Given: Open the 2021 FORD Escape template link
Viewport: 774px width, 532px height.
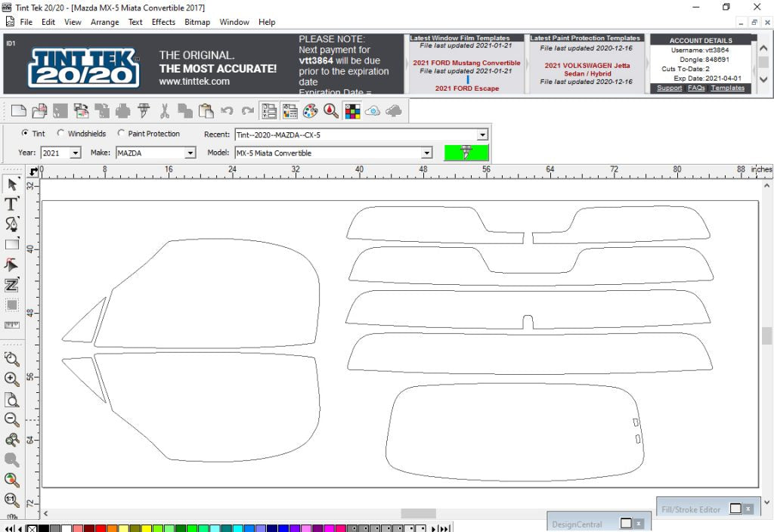Looking at the screenshot, I should (x=467, y=88).
